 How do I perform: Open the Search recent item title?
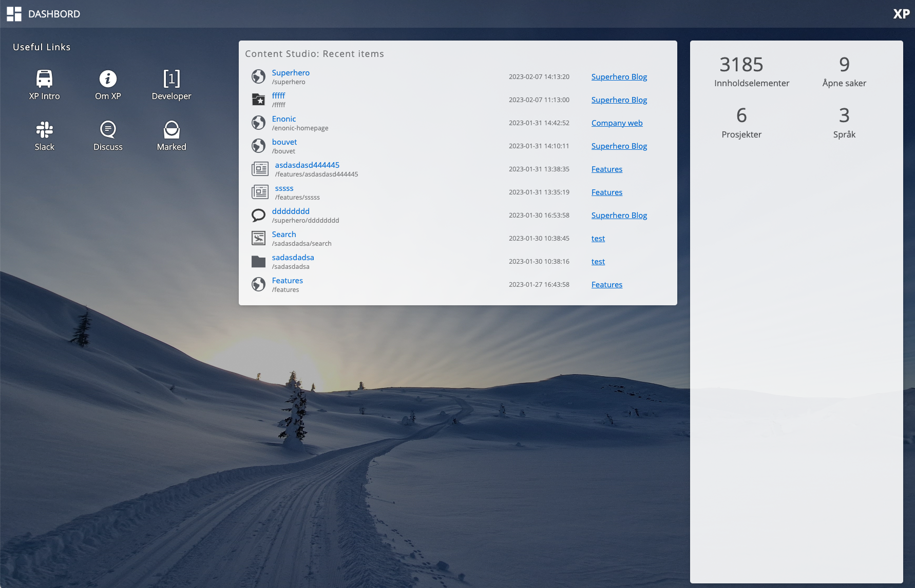click(x=284, y=234)
